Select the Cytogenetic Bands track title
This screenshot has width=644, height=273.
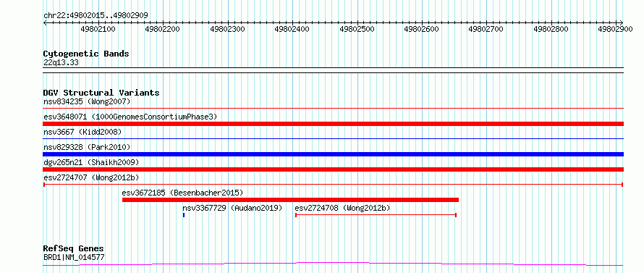(86, 54)
